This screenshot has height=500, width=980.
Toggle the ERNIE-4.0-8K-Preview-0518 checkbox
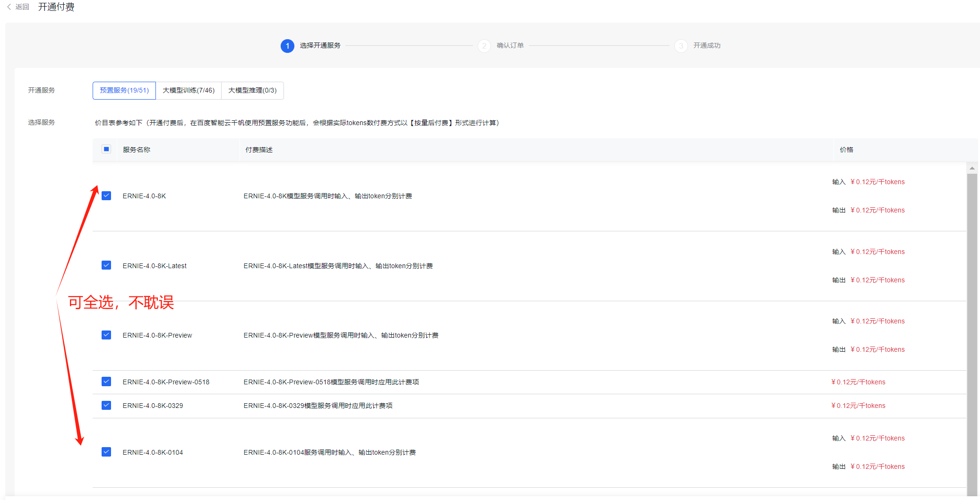tap(106, 381)
